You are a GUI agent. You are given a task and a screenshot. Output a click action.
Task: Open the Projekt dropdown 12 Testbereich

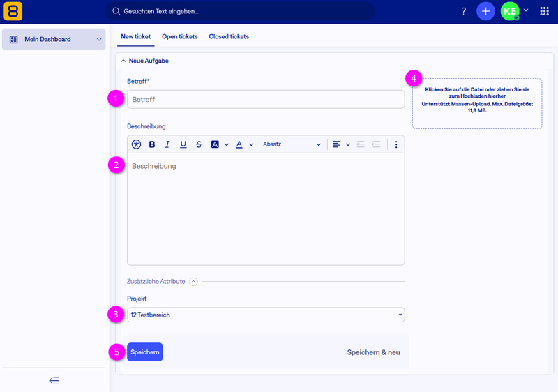coord(266,315)
